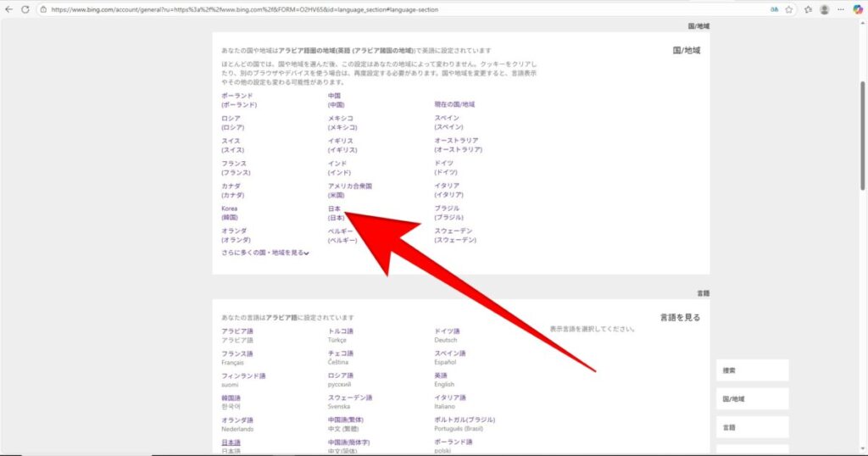This screenshot has height=456, width=868.
Task: Open the Copilot sidebar icon
Action: [x=857, y=9]
